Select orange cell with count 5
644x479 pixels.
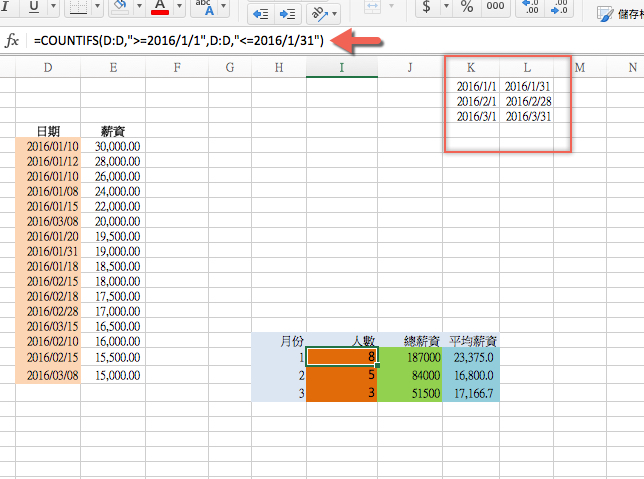point(342,375)
